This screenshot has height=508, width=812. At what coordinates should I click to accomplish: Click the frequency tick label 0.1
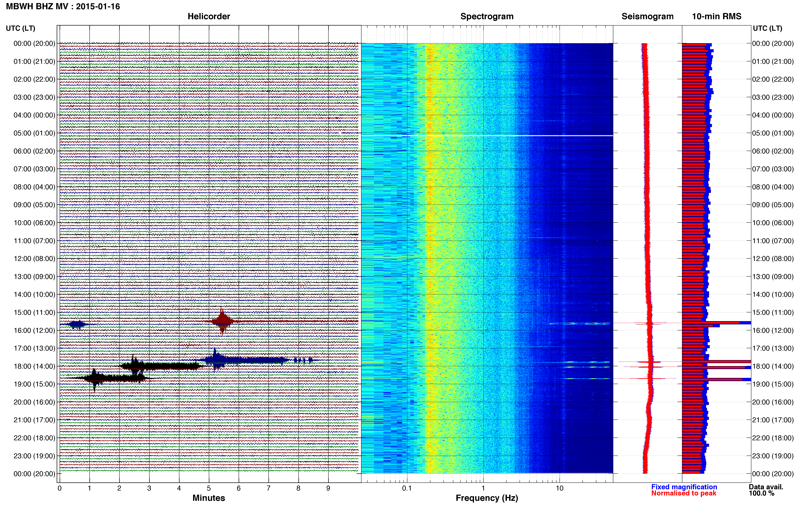(407, 488)
